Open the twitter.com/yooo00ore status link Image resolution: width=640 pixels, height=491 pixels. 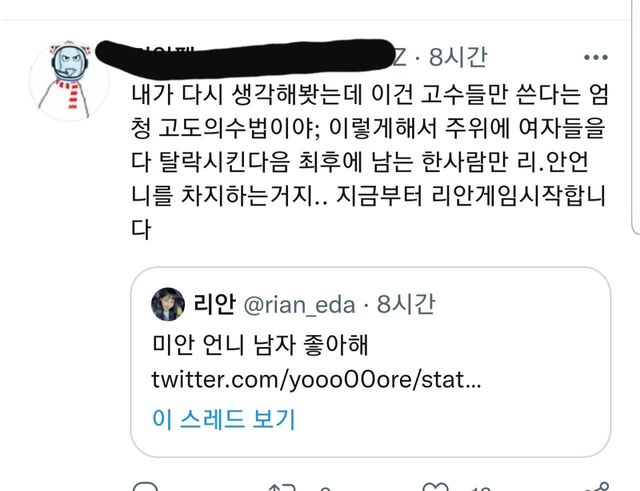pyautogui.click(x=316, y=380)
